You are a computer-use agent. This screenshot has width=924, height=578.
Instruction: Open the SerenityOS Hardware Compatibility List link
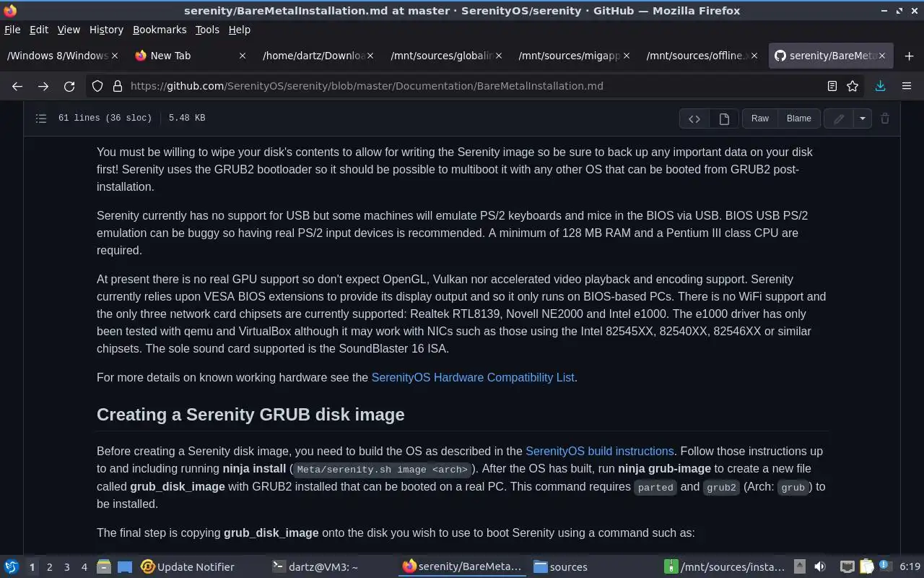473,377
